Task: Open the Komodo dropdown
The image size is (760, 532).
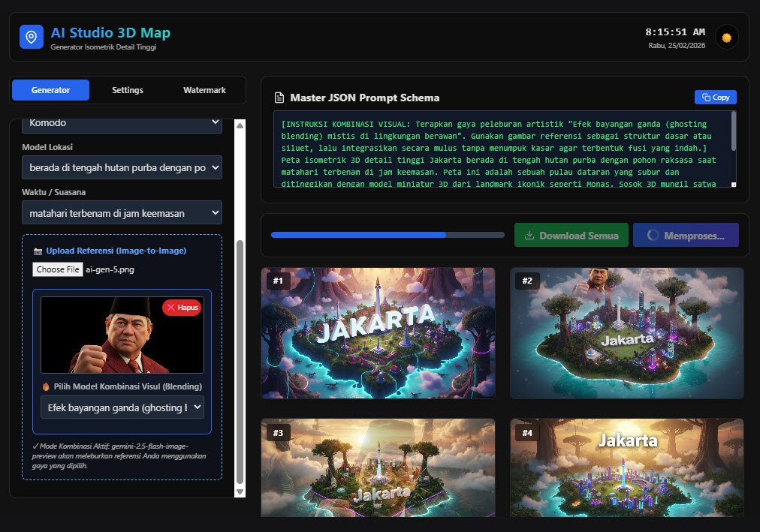Action: pos(122,124)
